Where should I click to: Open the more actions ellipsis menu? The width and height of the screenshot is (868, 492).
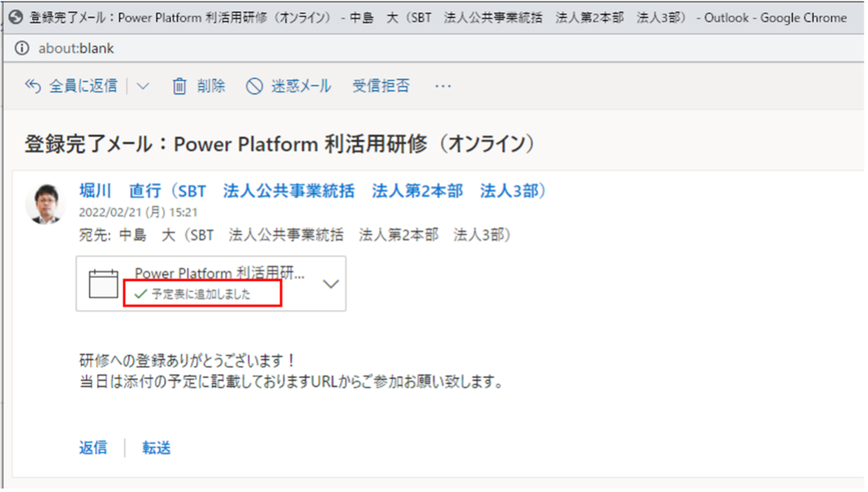click(443, 86)
